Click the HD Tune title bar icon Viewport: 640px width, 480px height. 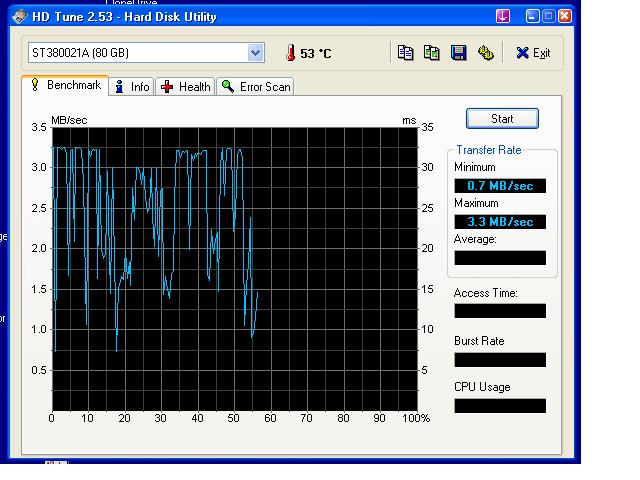[x=13, y=16]
